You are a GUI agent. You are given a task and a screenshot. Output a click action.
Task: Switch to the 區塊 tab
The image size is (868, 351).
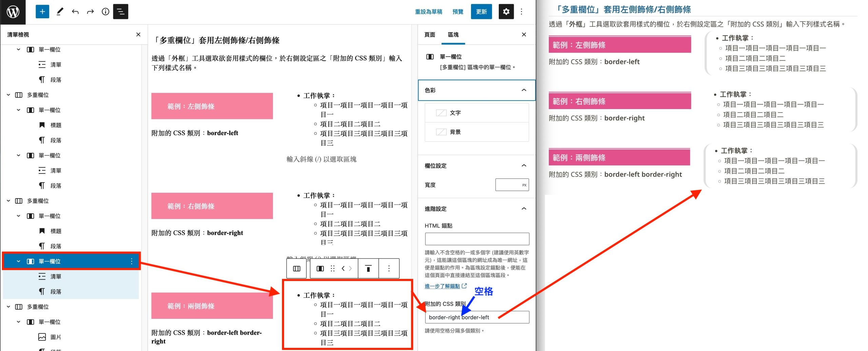click(x=453, y=35)
